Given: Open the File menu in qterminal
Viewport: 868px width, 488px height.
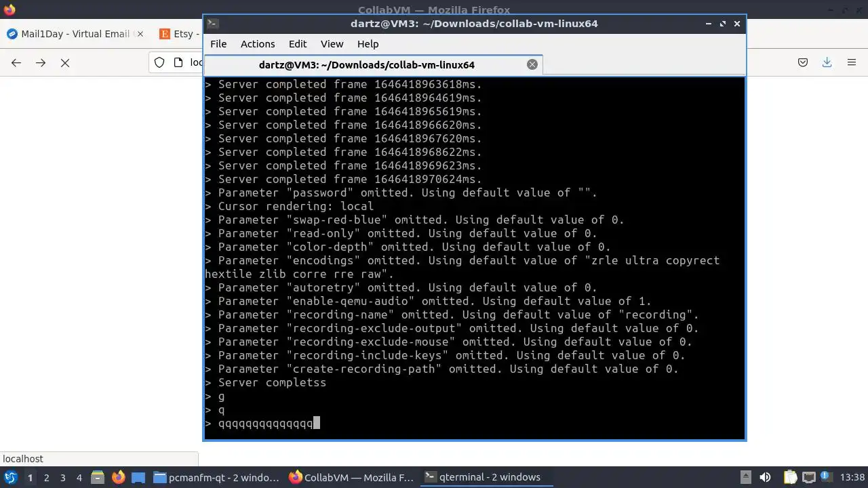Looking at the screenshot, I should (x=218, y=43).
